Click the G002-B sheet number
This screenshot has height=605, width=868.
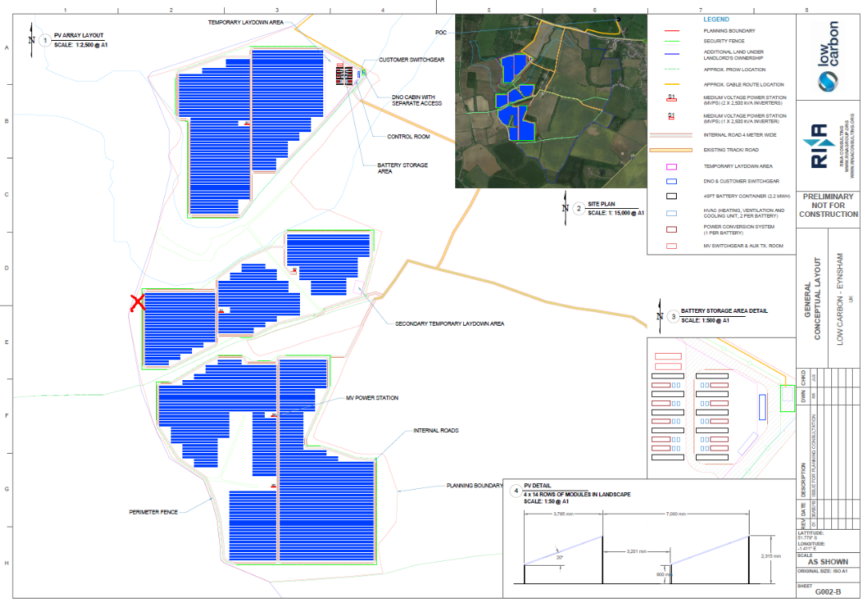(x=828, y=593)
